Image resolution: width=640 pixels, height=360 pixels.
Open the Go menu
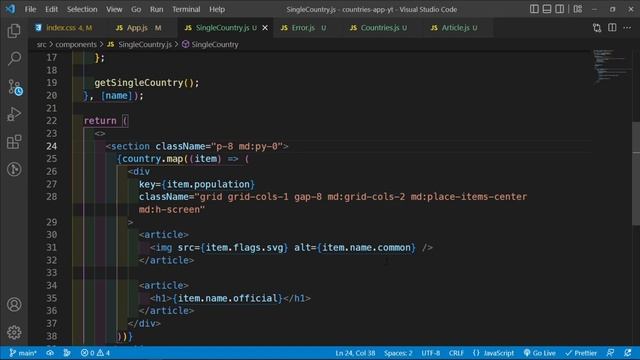pos(136,9)
